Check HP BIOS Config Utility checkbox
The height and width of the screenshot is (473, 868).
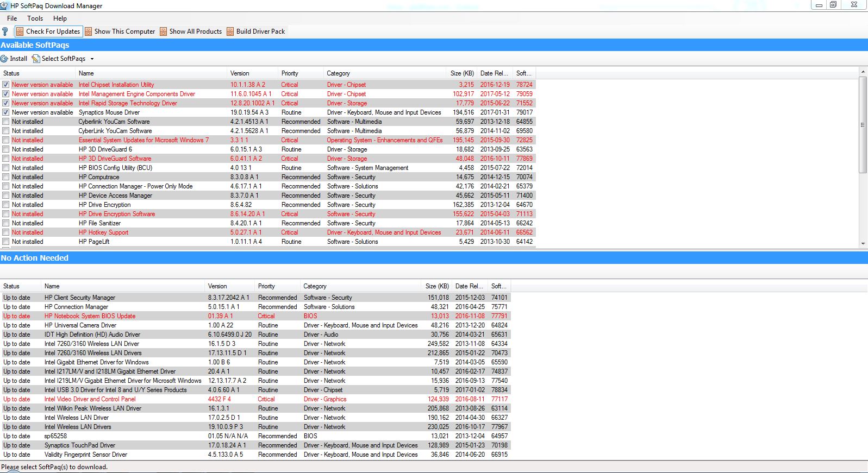tap(6, 168)
